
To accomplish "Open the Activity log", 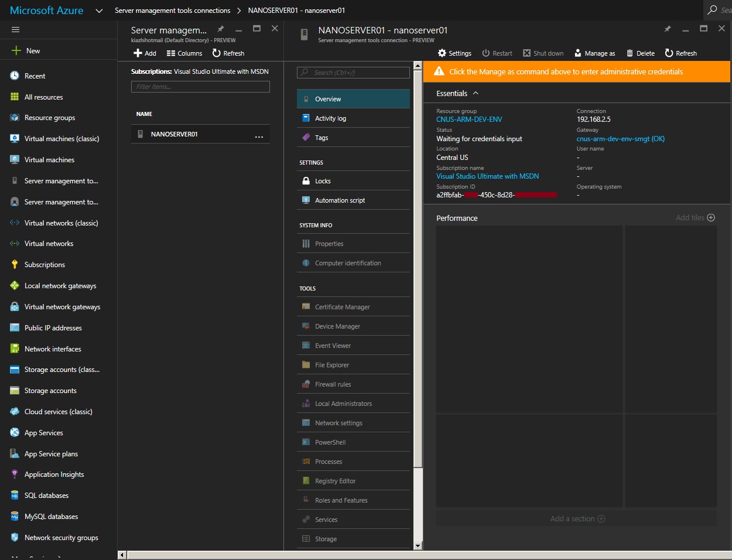I will [x=353, y=118].
